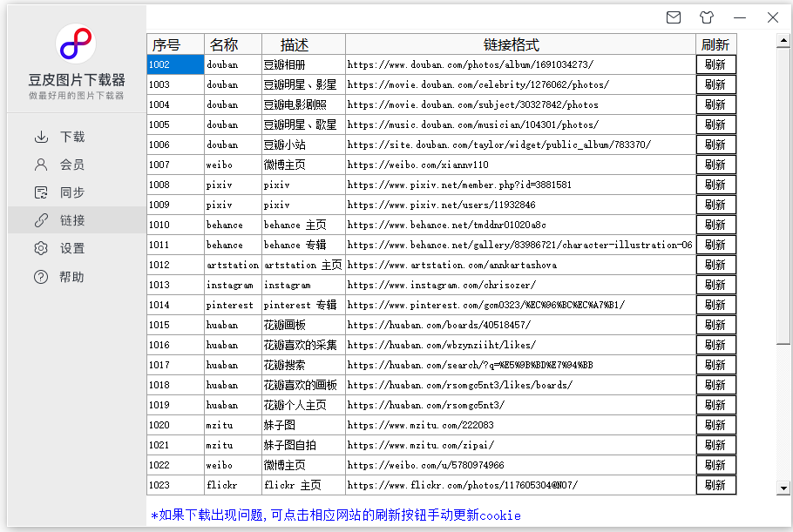793x532 pixels.
Task: Select the pixiv users/11932846 URL
Action: (520, 205)
